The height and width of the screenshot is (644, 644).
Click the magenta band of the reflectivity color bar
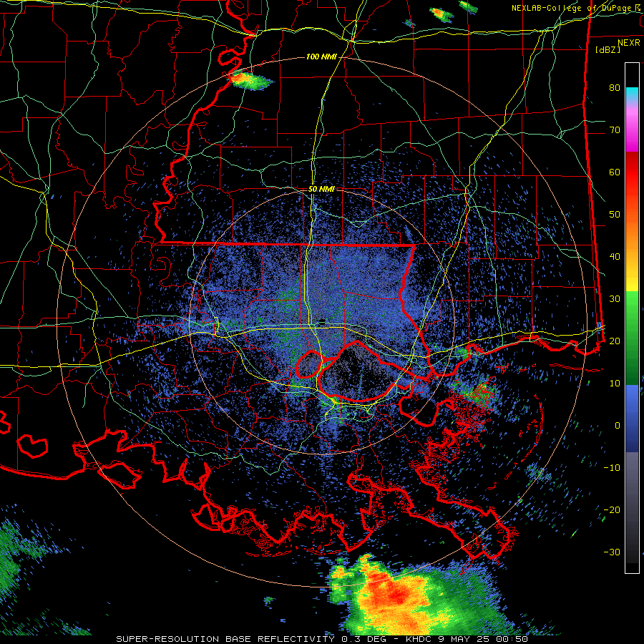tap(632, 130)
